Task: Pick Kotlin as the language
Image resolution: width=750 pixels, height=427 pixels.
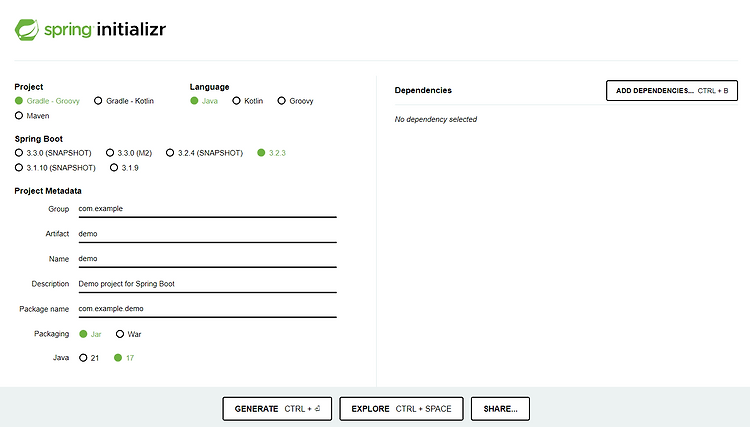Action: click(x=248, y=101)
